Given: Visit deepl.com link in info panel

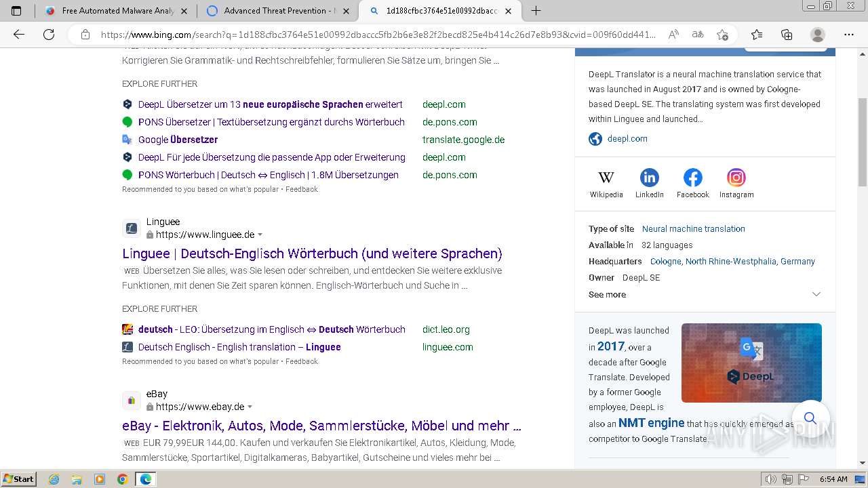Looking at the screenshot, I should [x=627, y=138].
